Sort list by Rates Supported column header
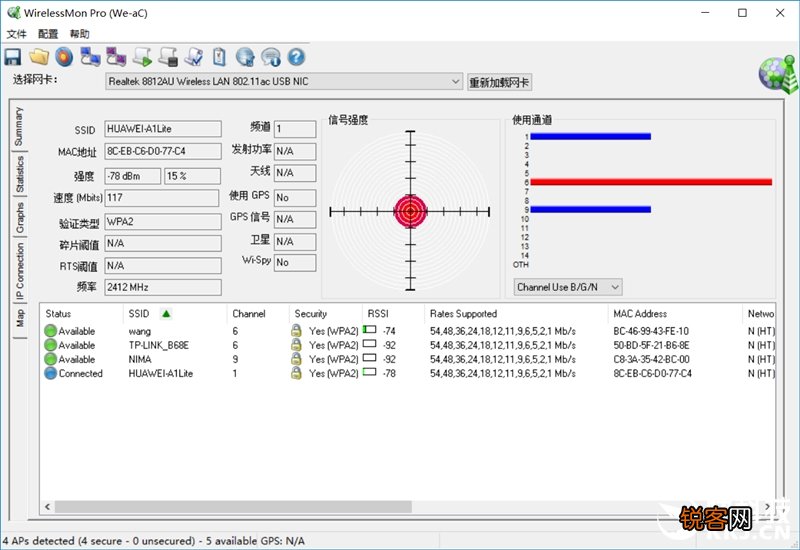 [516, 314]
